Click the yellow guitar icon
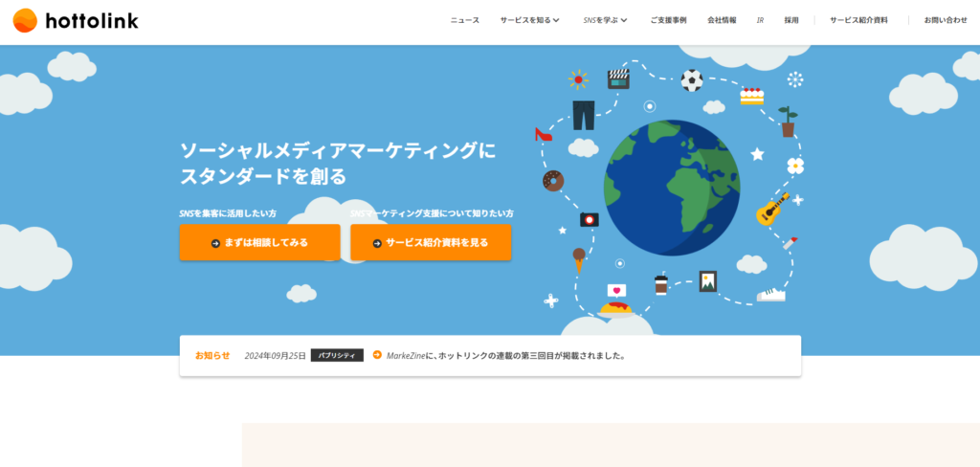The width and height of the screenshot is (980, 467). tap(772, 210)
